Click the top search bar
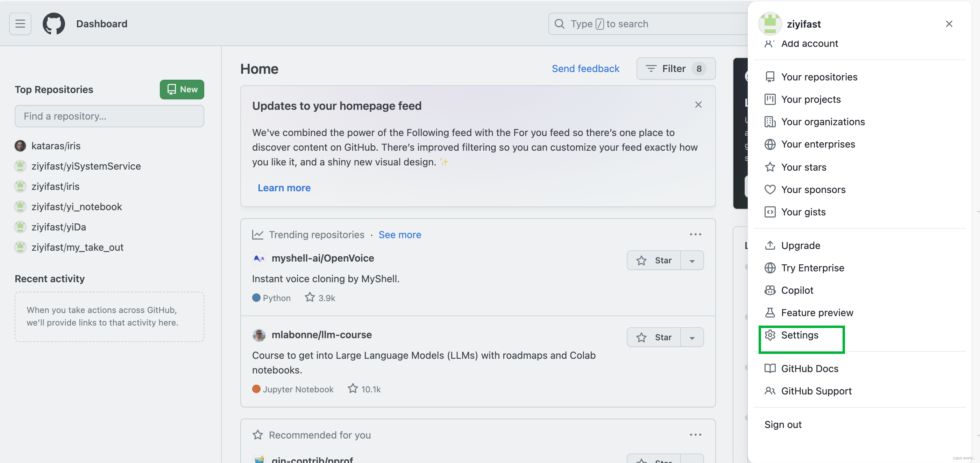The image size is (980, 463). [x=648, y=23]
